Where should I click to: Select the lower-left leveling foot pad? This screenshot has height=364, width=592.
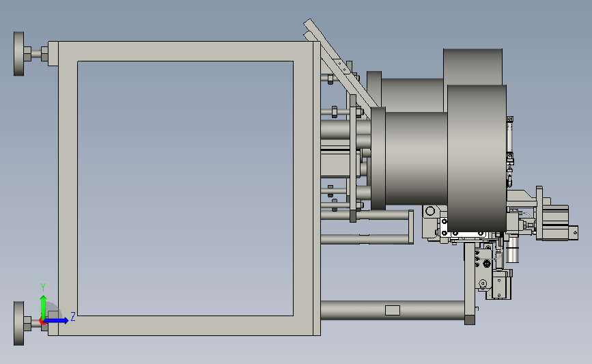(18, 323)
